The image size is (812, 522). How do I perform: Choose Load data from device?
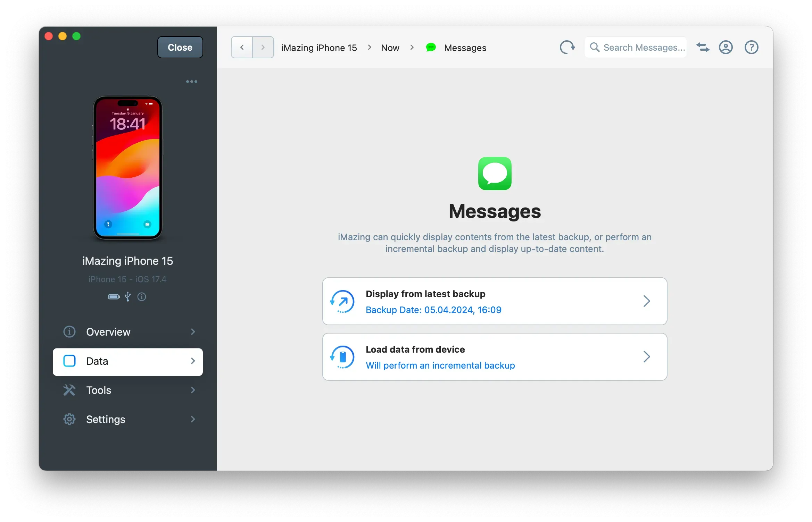[495, 357]
